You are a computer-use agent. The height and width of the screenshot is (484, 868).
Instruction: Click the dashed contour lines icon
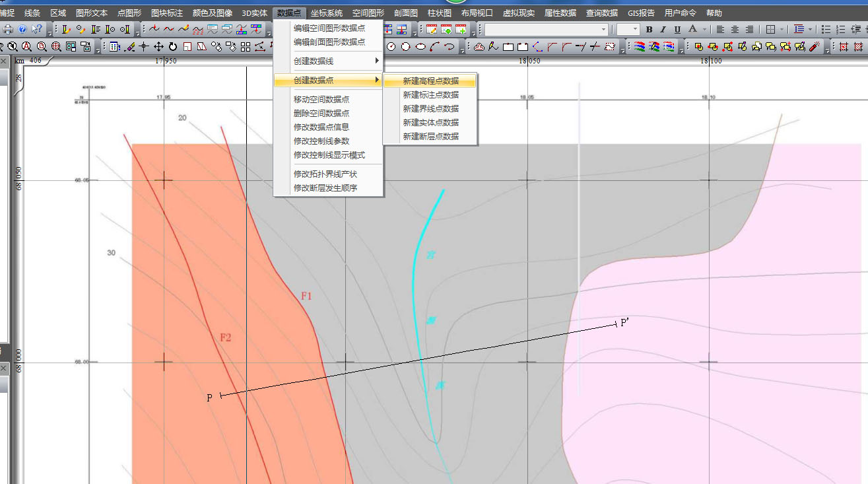coord(198,29)
